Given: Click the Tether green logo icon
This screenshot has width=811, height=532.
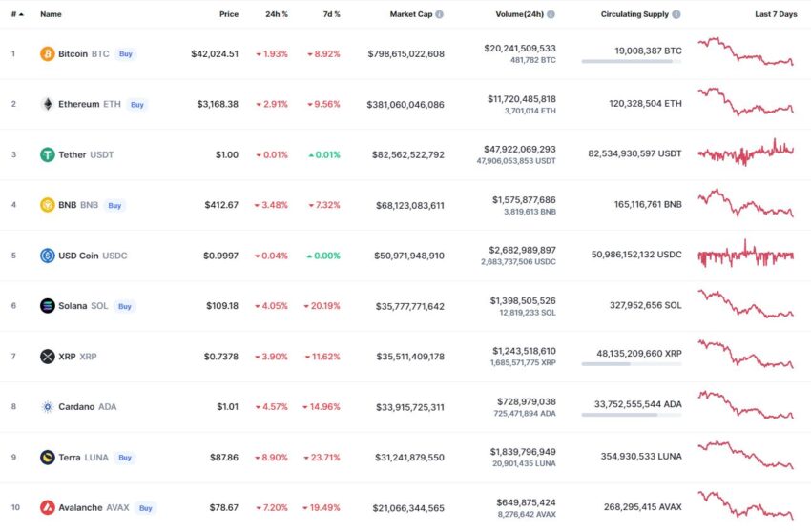Looking at the screenshot, I should click(48, 154).
